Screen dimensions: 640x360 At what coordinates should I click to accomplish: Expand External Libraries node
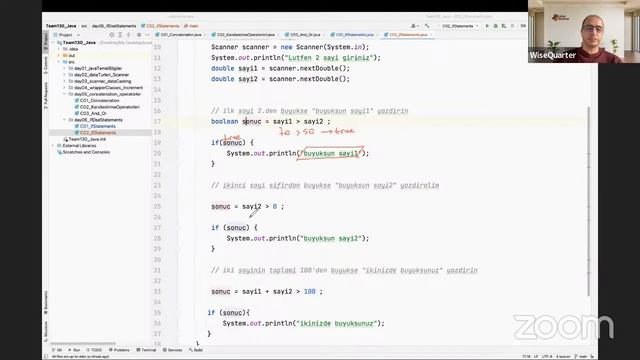[53, 146]
